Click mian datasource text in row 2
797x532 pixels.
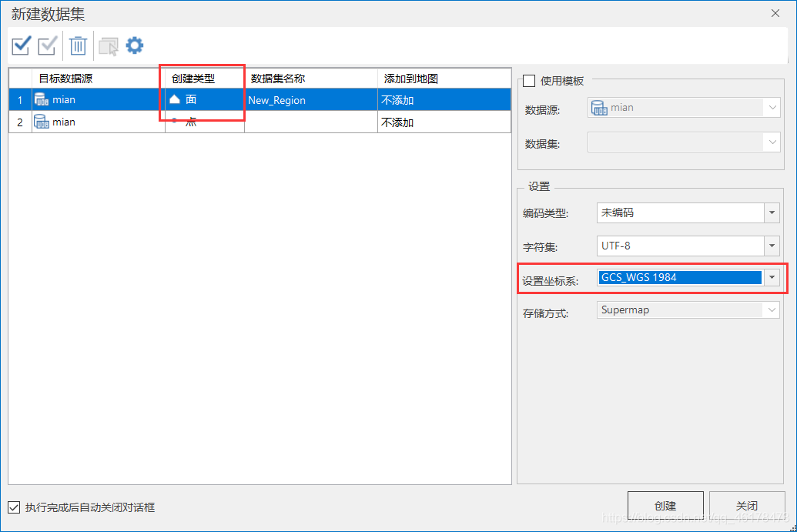pos(64,122)
